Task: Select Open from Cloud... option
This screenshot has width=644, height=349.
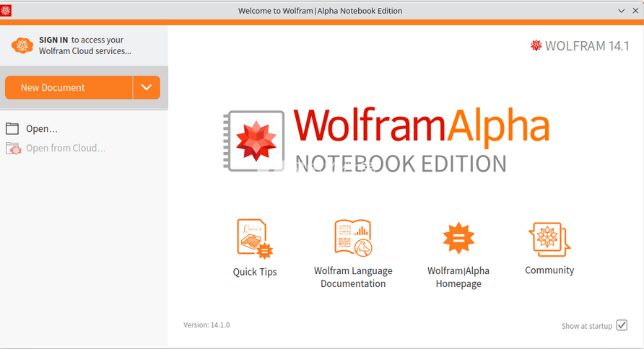Action: [66, 148]
